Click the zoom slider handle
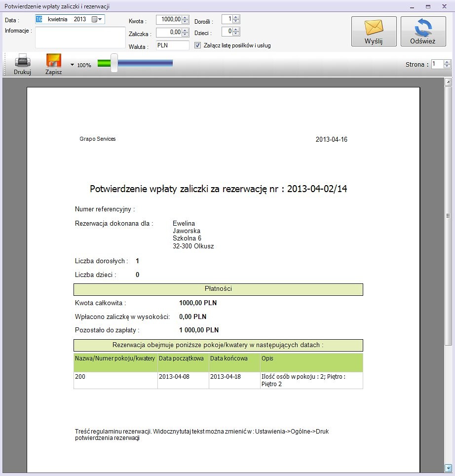The width and height of the screenshot is (455, 476). [114, 63]
